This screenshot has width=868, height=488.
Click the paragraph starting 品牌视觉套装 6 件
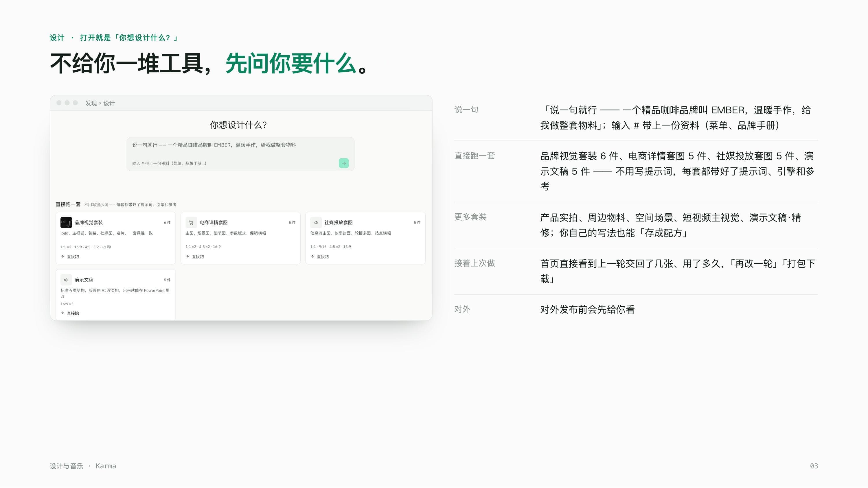click(677, 171)
